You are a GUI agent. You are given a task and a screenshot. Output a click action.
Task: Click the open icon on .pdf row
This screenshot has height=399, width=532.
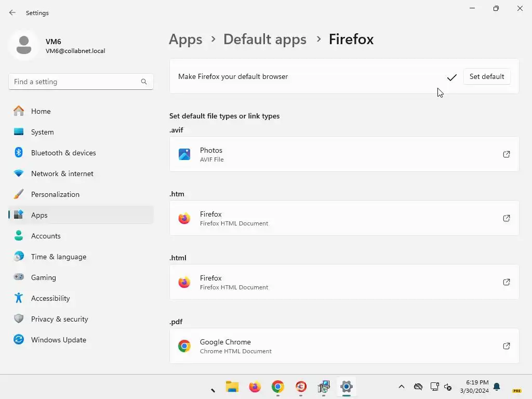coord(507,346)
